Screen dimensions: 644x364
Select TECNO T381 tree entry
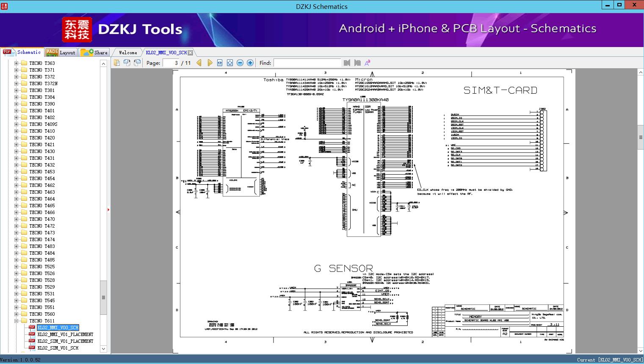42,90
